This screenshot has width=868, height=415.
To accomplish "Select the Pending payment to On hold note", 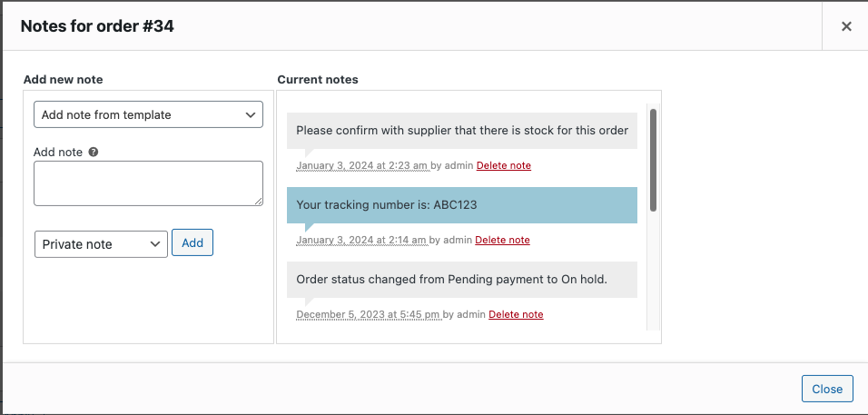I will [x=462, y=279].
